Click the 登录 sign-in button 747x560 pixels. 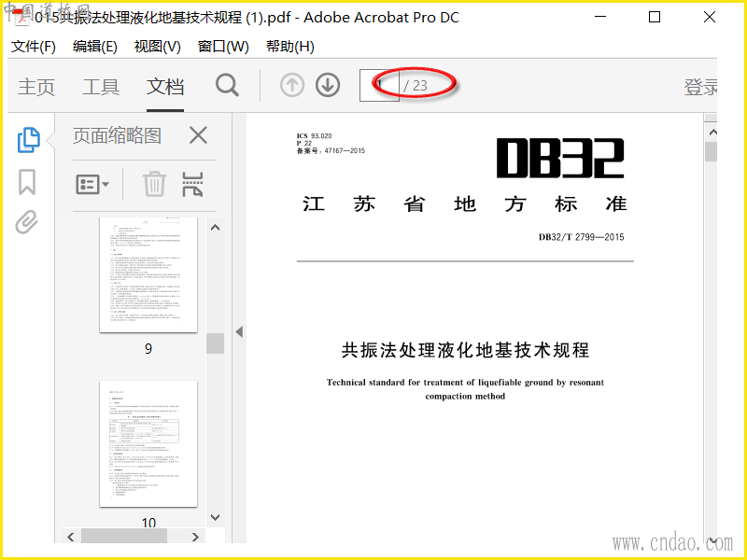[700, 87]
